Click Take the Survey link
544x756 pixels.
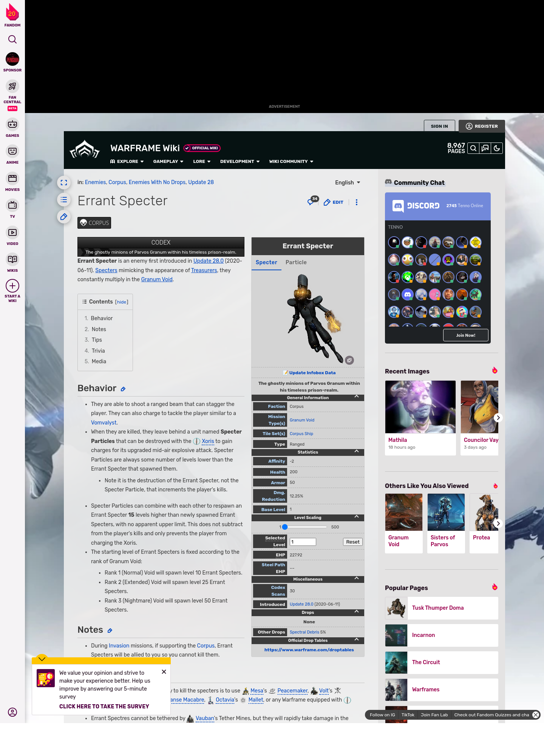pos(104,706)
